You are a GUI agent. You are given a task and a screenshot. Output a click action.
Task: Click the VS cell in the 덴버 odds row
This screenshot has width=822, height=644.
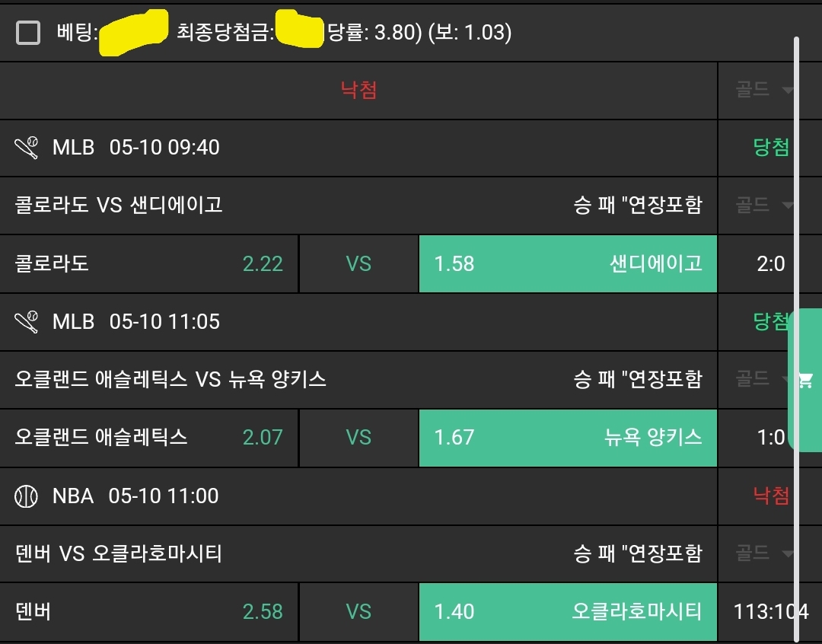pyautogui.click(x=358, y=611)
